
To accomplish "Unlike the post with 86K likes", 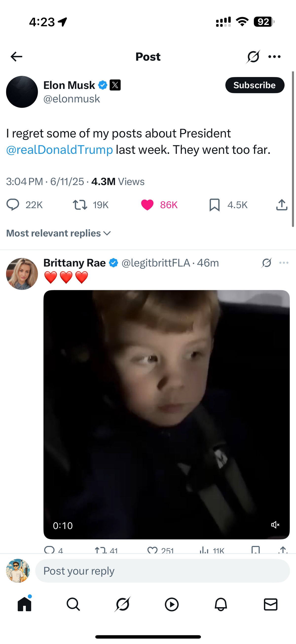I will pos(147,205).
